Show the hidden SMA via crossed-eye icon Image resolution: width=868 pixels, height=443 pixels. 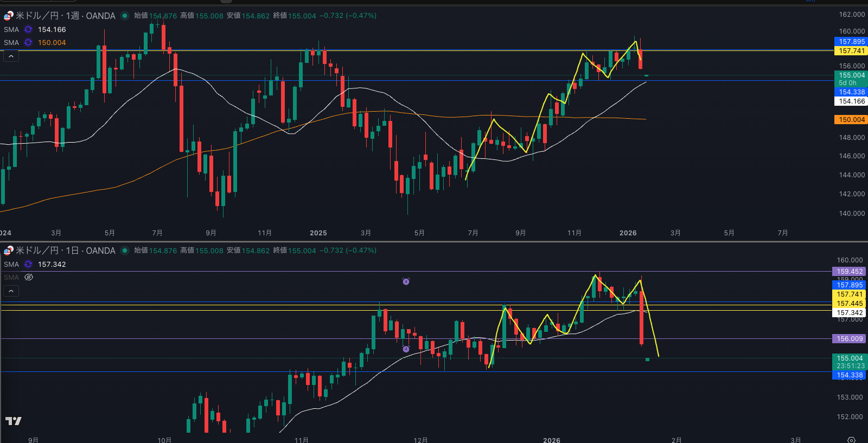click(x=29, y=278)
